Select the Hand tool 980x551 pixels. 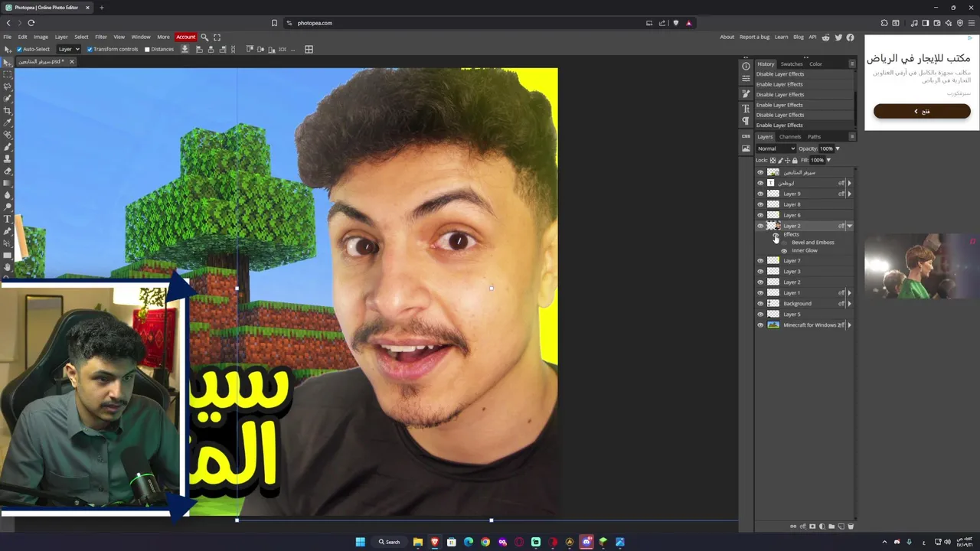pos(8,267)
